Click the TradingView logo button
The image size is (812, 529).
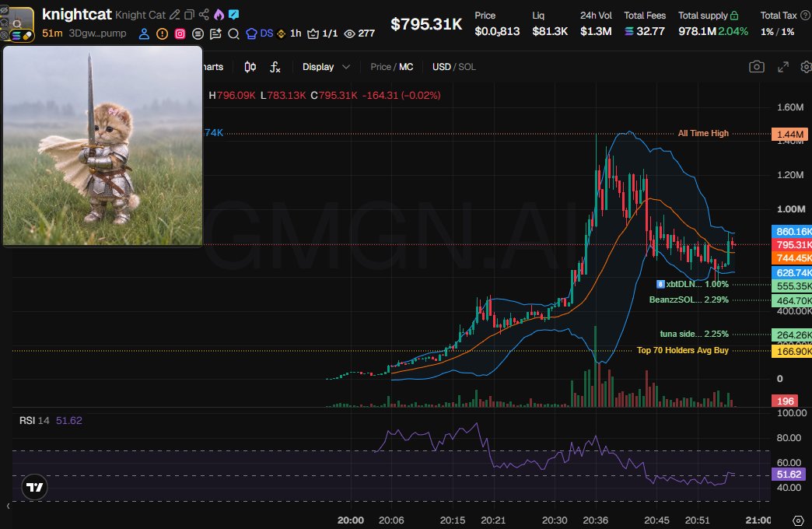[x=35, y=487]
